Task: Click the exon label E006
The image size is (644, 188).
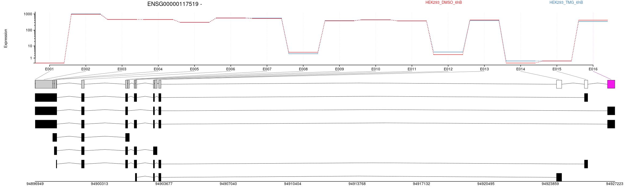Action: 230,69
